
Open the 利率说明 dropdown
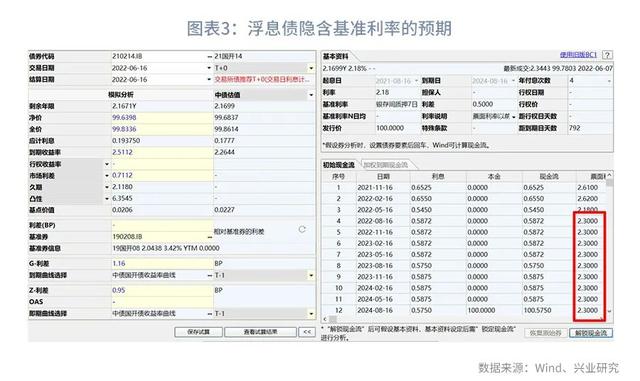point(513,117)
